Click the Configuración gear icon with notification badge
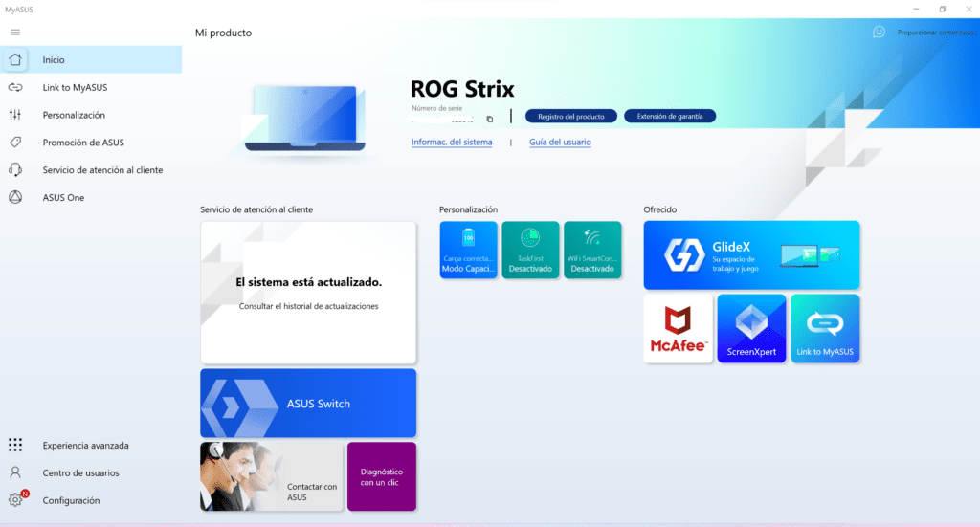The image size is (980, 527). (16, 499)
